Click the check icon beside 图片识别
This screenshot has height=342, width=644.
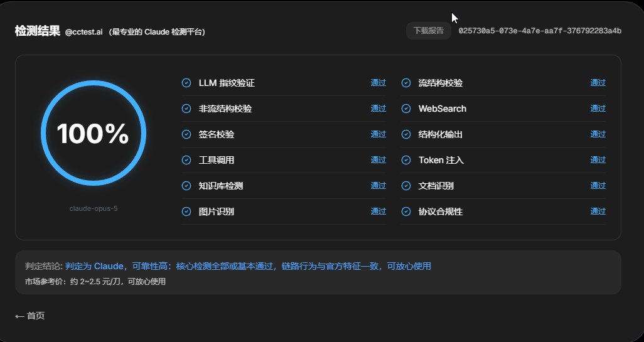coord(186,211)
